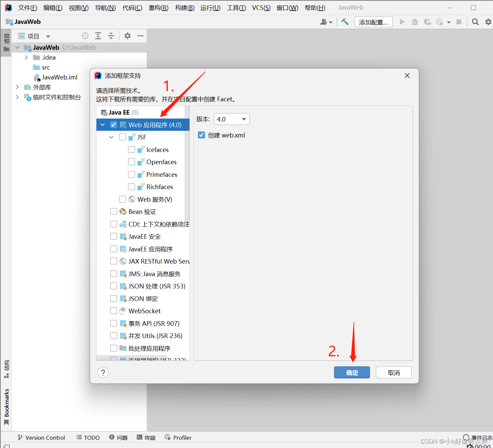Toggle the 创建 web.xml checkbox

(201, 135)
